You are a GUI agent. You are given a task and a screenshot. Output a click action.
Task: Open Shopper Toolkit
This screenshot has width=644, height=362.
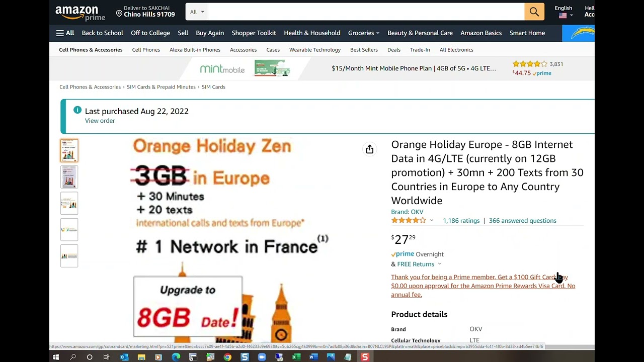pos(254,33)
